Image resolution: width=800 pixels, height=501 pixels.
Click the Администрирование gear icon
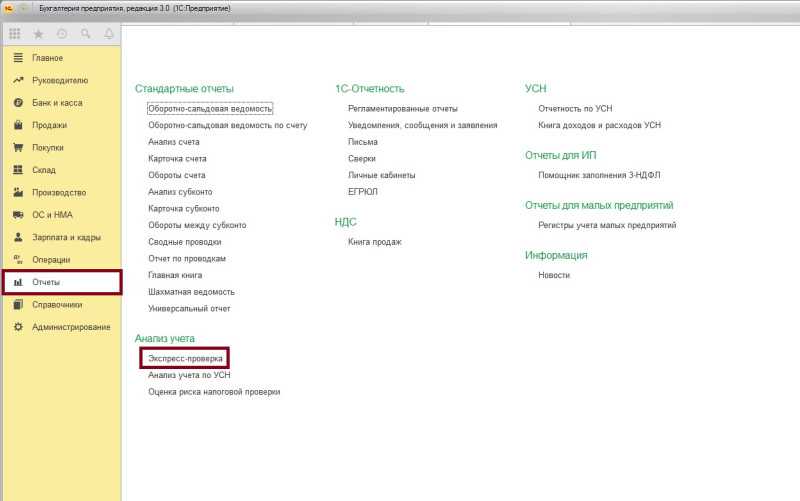[x=18, y=327]
